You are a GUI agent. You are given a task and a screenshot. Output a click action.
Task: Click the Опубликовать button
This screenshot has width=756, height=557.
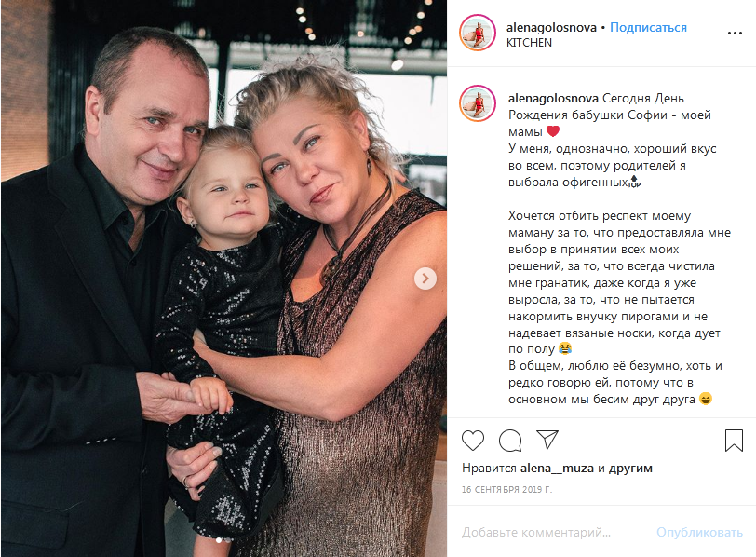click(x=699, y=533)
